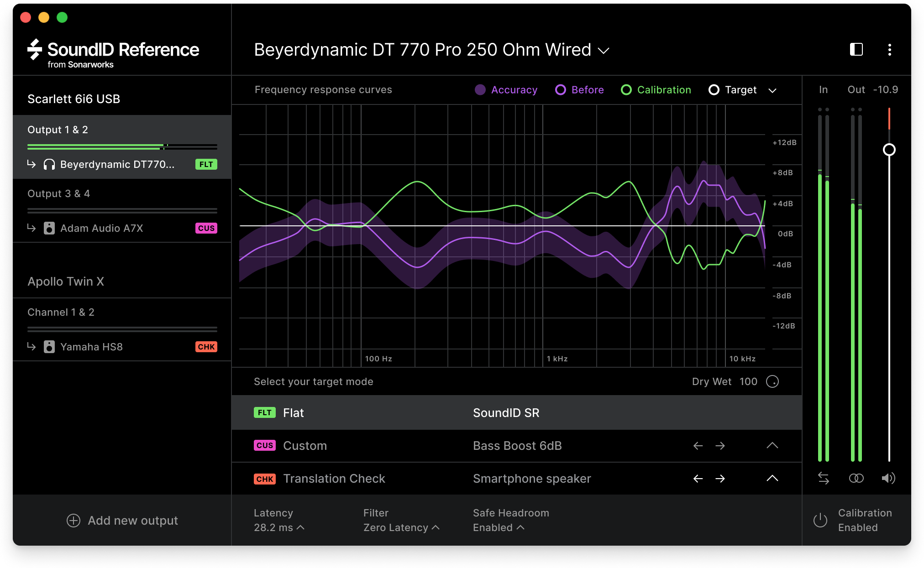Toggle the Dry Wet balance control to adjust

tap(776, 381)
